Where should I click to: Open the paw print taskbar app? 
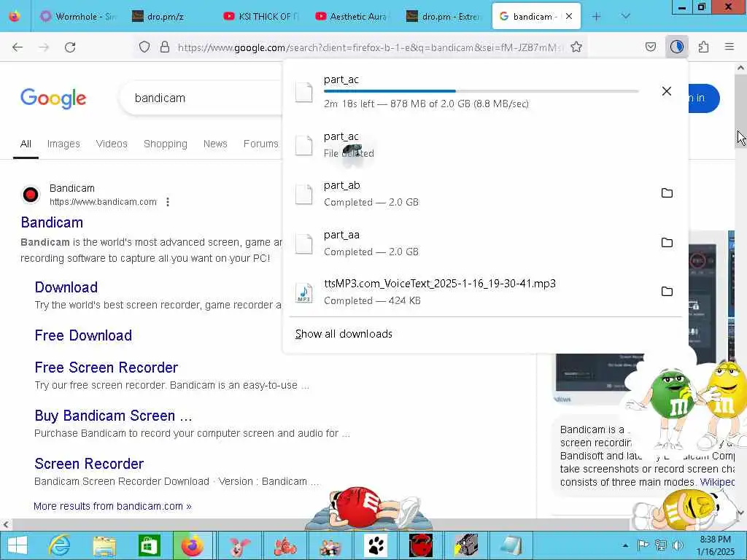coord(376,545)
